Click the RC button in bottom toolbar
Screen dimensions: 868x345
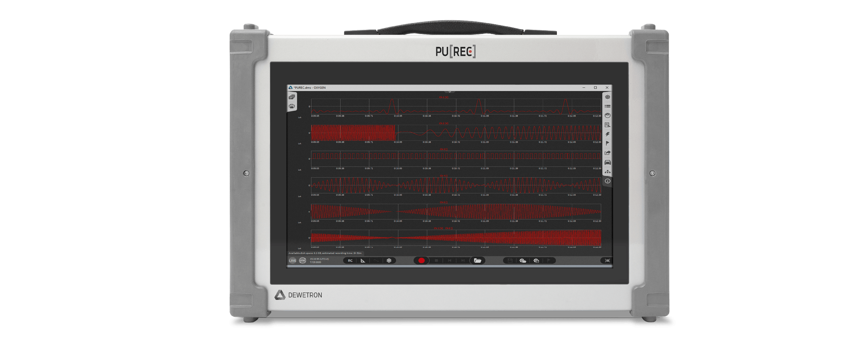(x=350, y=261)
